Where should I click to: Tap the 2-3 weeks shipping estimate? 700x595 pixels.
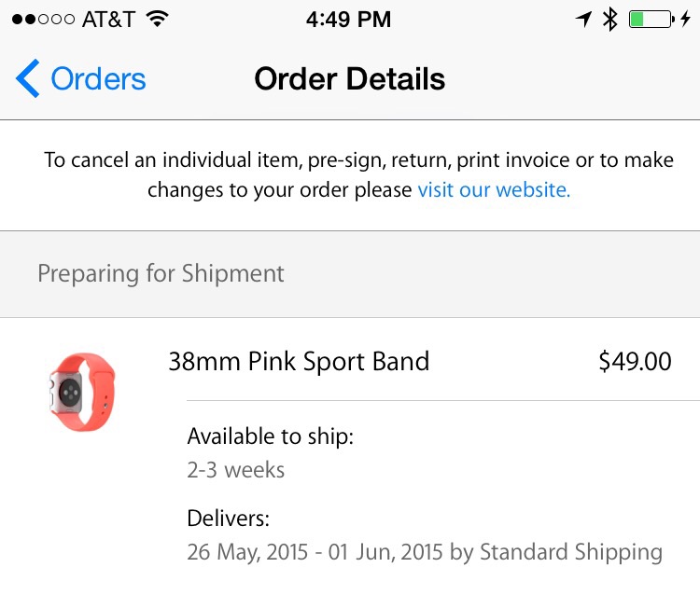pos(236,470)
